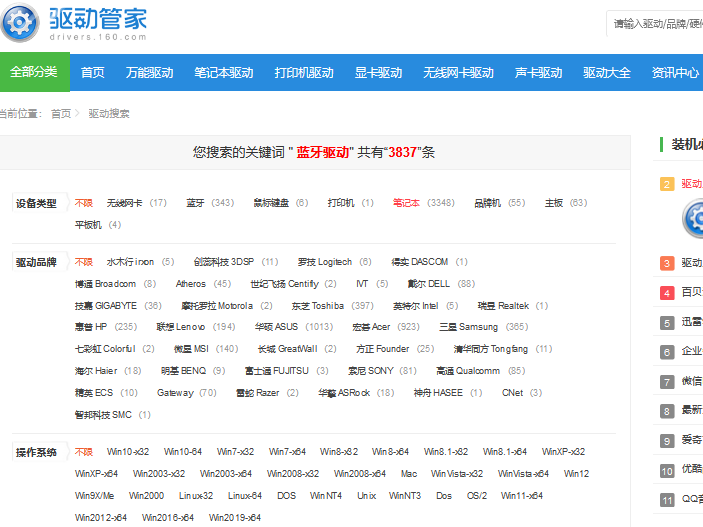Filter OS by Win11-x64
The height and width of the screenshot is (527, 703).
click(x=521, y=496)
